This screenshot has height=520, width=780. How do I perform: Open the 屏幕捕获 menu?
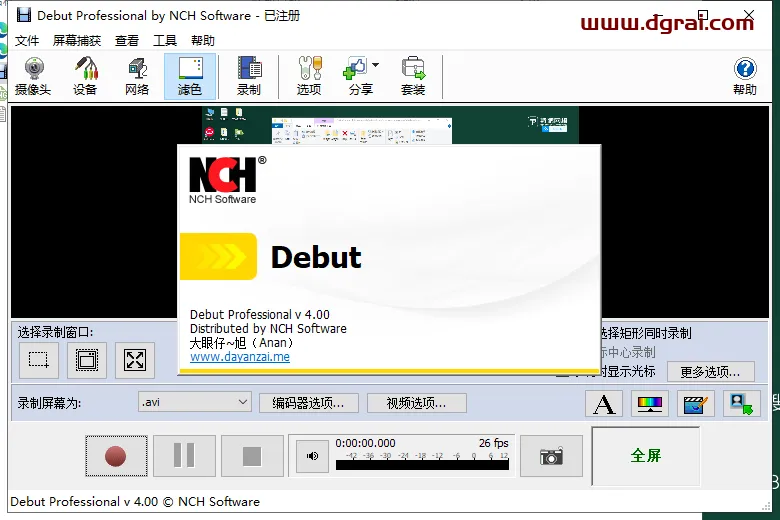pos(77,40)
